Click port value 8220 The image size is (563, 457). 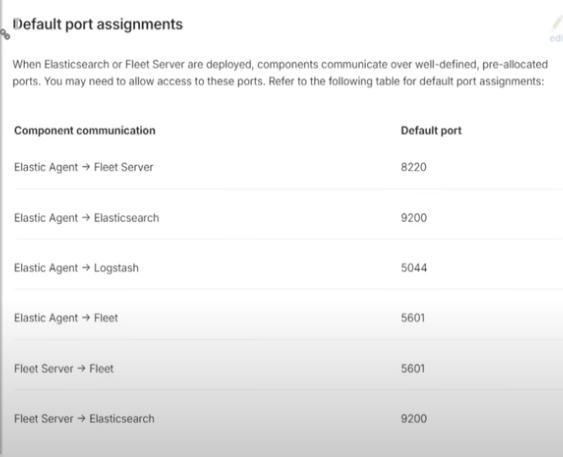coord(414,167)
